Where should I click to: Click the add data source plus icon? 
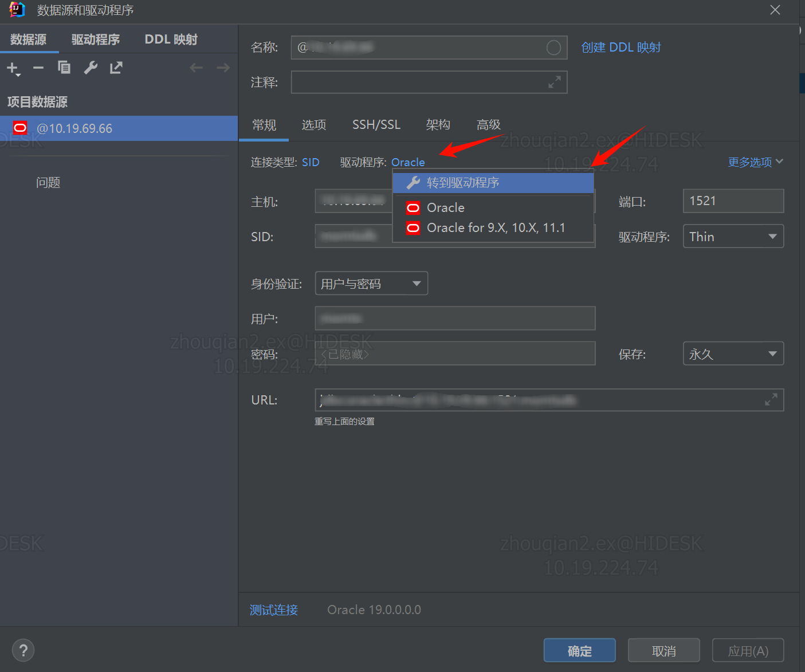click(x=13, y=69)
